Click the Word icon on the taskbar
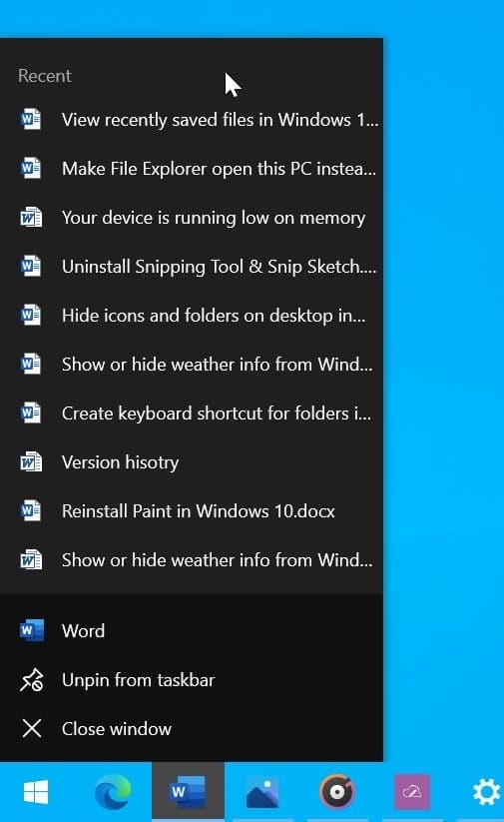This screenshot has height=822, width=504. click(188, 791)
